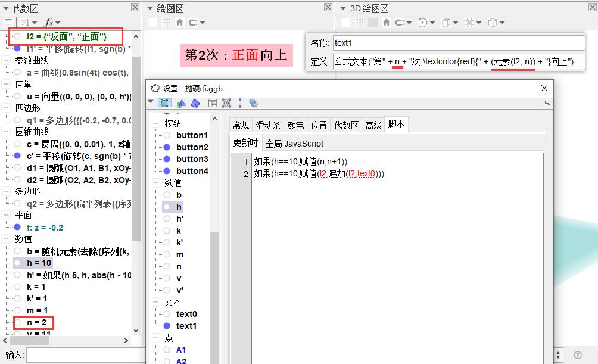Toggle visibility circle of n = 2
Screen dimensions: 598x364
point(18,322)
